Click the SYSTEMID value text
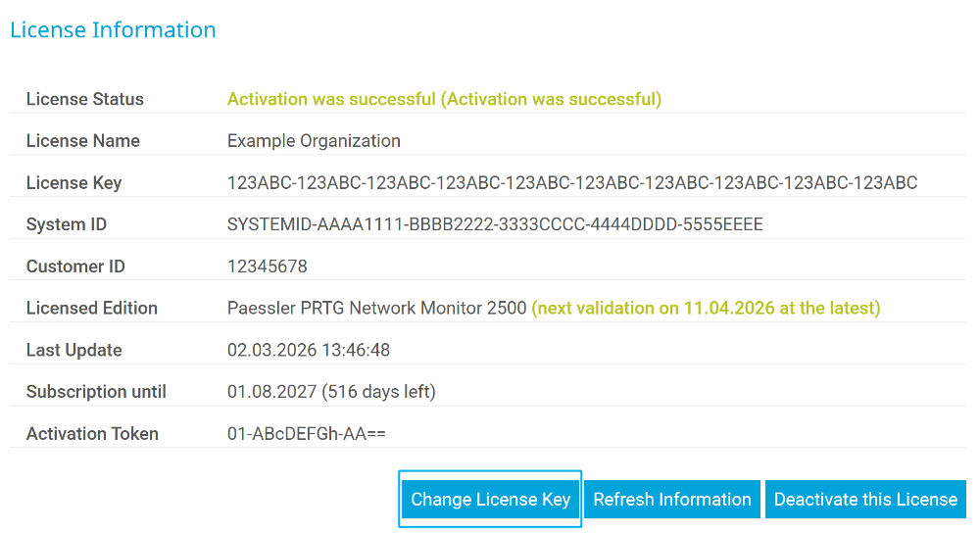980x534 pixels. (495, 224)
